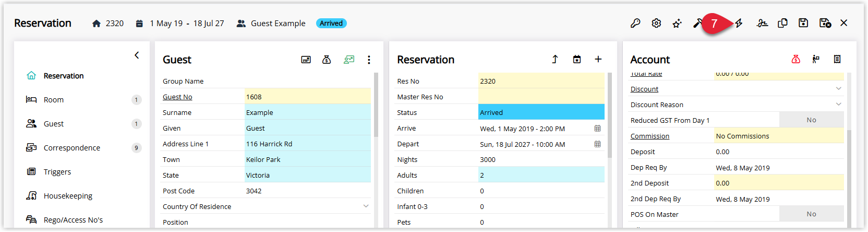Click the people icon beside Guest Example
Viewport: 868px width, 232px height.
(x=241, y=24)
